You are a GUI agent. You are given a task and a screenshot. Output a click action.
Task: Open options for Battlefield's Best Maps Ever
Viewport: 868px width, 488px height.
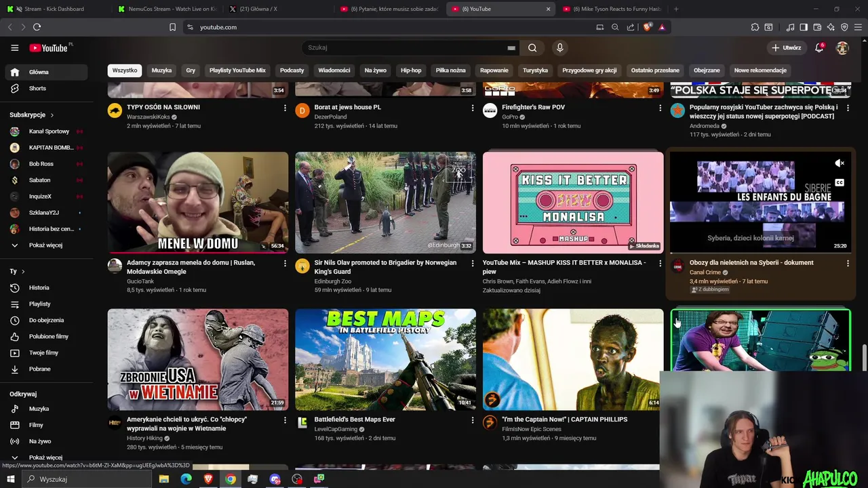point(473,420)
